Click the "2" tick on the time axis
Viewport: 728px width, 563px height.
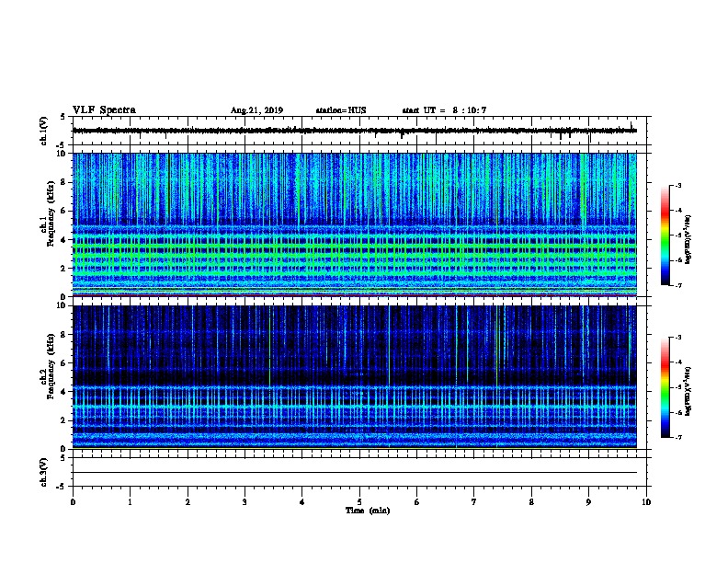(x=188, y=501)
